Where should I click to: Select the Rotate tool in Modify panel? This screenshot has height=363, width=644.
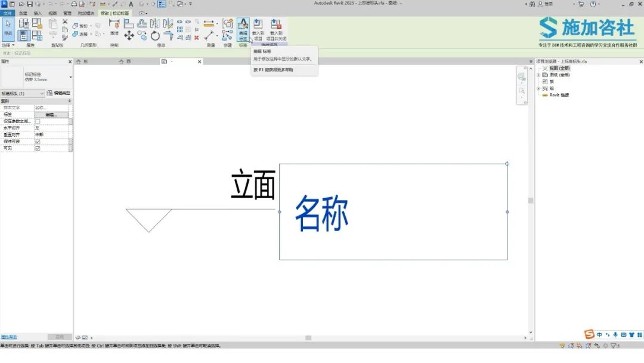click(x=155, y=36)
